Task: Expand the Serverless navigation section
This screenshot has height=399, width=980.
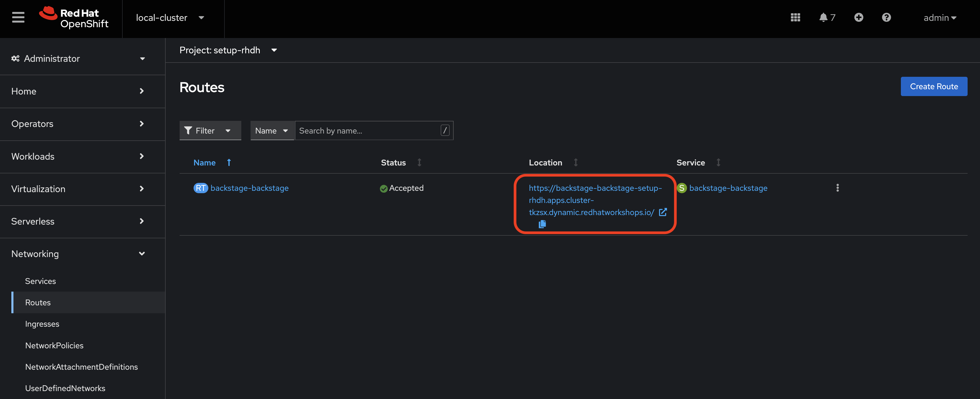Action: [x=83, y=221]
